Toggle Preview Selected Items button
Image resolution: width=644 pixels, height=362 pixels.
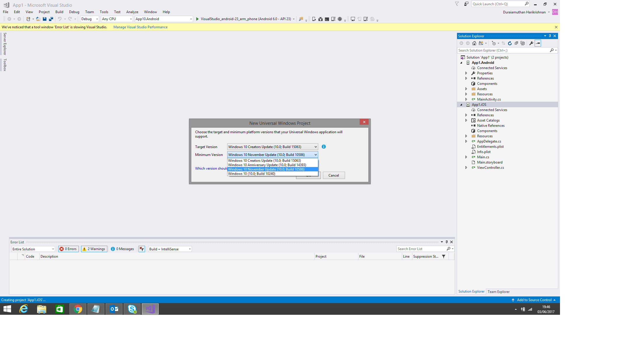(538, 43)
